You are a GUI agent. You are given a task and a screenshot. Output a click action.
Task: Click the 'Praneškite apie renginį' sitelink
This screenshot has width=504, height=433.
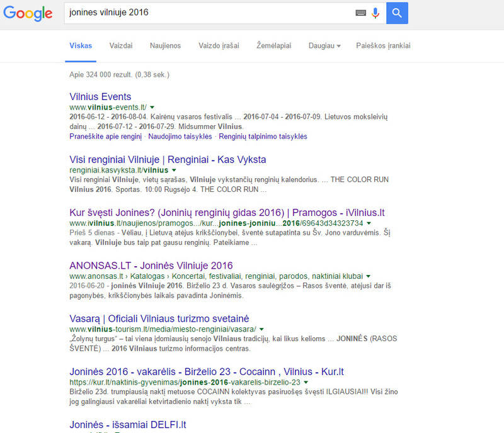pos(105,137)
